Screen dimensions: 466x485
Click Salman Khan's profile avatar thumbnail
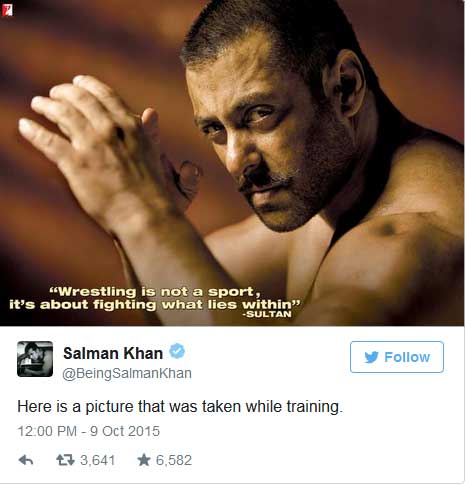tap(35, 359)
